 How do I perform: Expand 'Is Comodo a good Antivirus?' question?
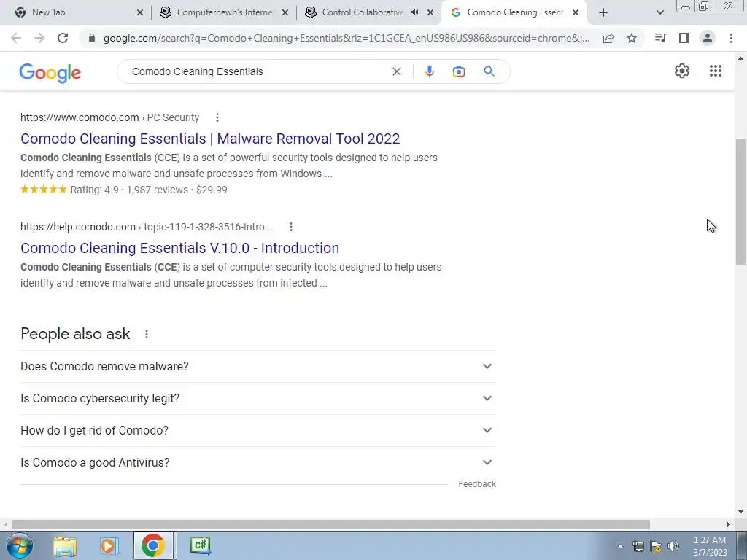pos(258,462)
